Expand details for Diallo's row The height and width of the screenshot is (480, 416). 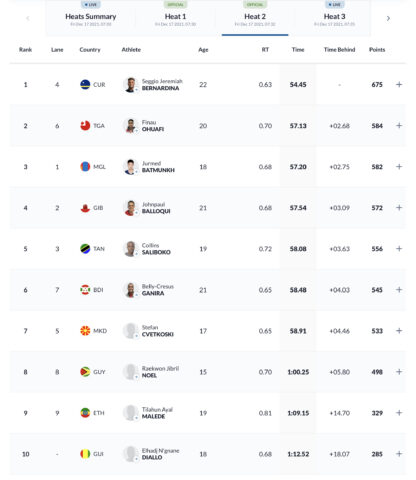[x=399, y=454]
